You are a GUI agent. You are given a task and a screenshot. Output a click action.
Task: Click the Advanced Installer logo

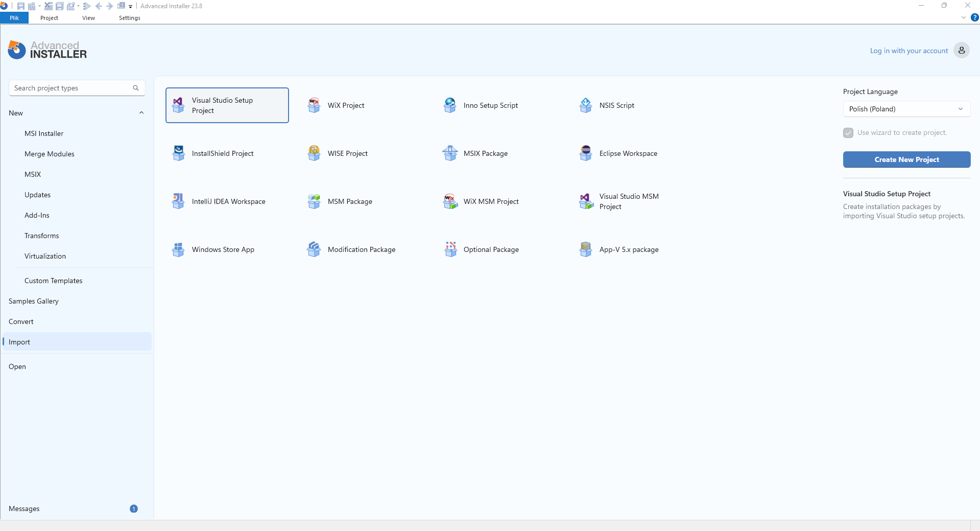pos(47,50)
